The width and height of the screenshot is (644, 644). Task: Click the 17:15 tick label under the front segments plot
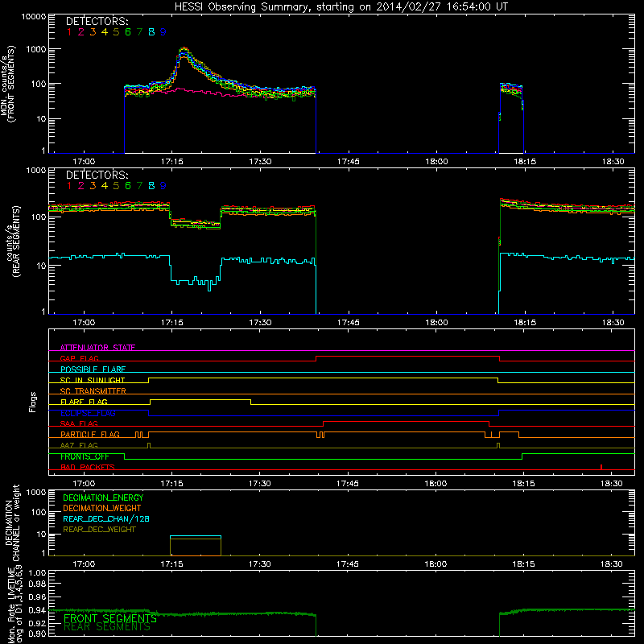[171, 162]
